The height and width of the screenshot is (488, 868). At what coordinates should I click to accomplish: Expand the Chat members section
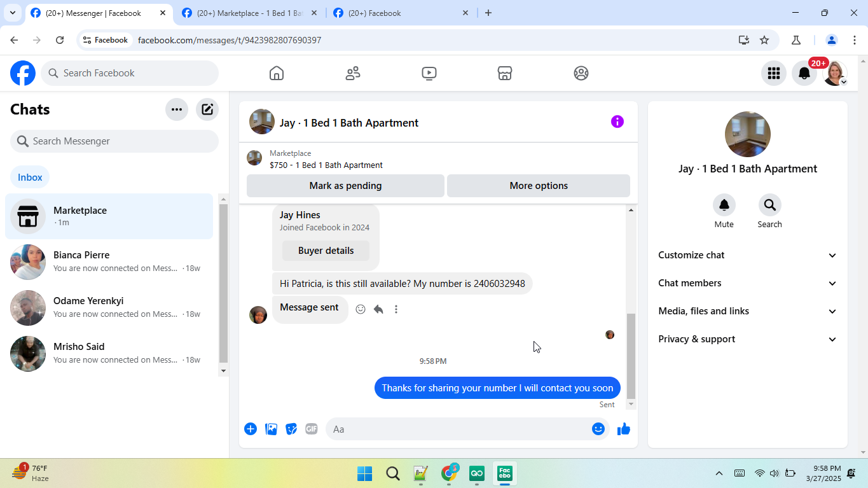pos(748,283)
